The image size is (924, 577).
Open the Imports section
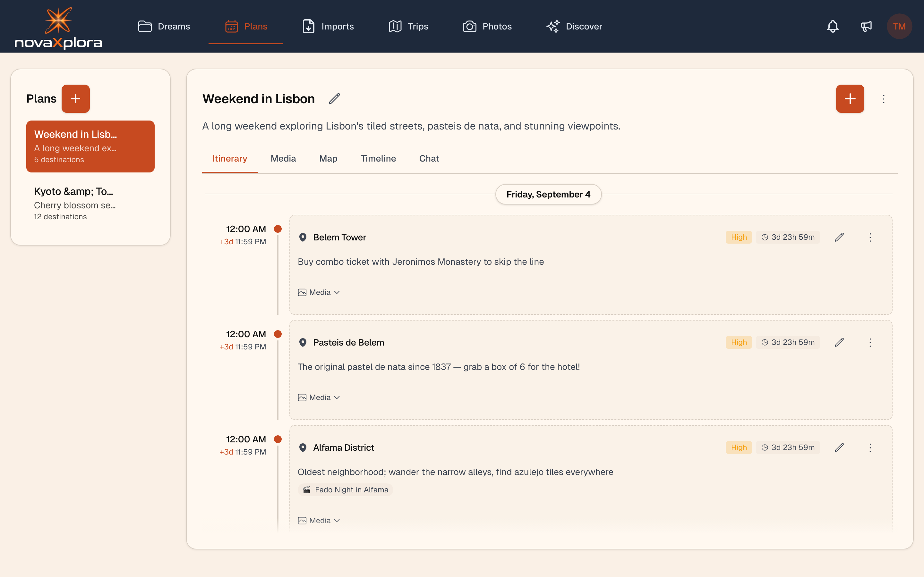pos(327,26)
